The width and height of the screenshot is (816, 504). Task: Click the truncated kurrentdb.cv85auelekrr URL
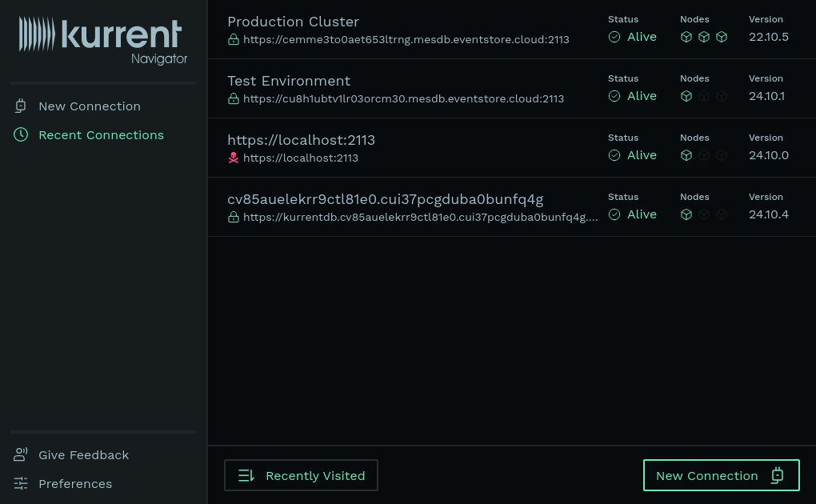pos(421,217)
